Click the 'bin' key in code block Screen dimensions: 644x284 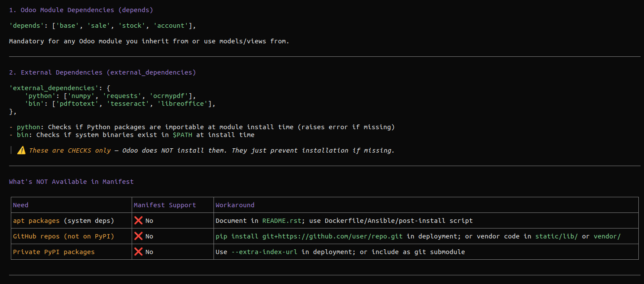pos(34,104)
